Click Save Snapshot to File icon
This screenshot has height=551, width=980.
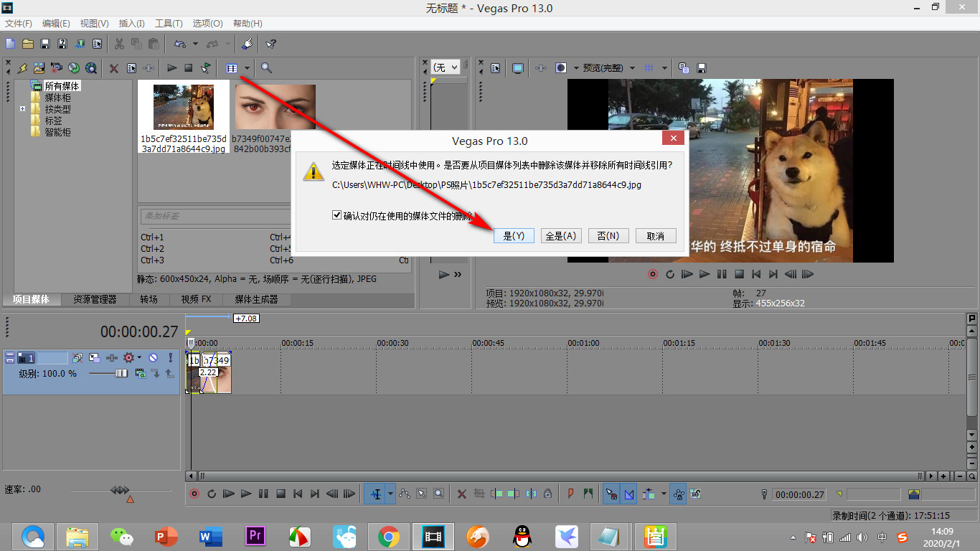[702, 68]
